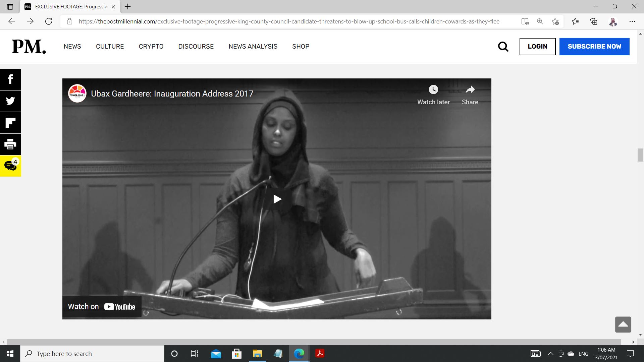Open the yellow comments icon
This screenshot has width=644, height=362.
[x=10, y=166]
